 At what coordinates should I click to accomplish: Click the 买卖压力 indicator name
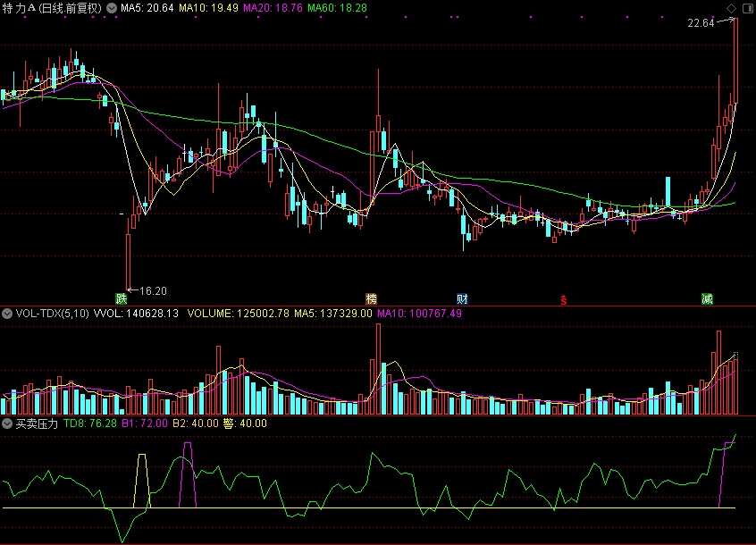[37, 423]
